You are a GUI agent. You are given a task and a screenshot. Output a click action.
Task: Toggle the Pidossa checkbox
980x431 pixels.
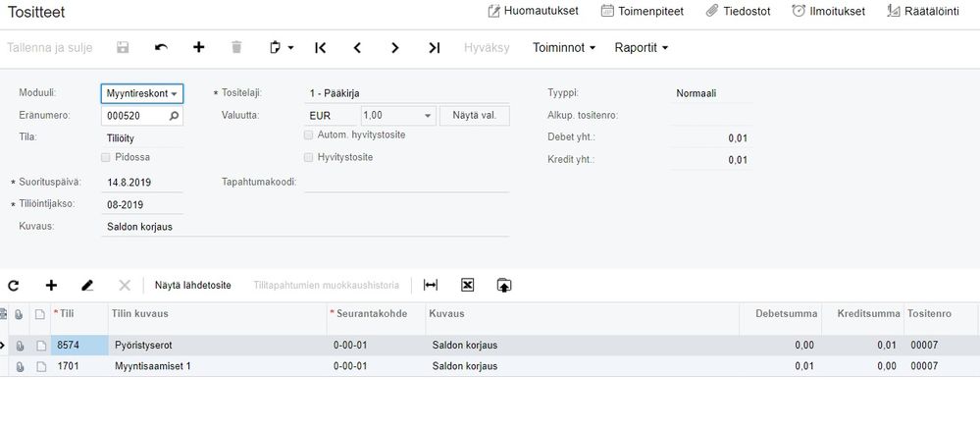coord(106,157)
